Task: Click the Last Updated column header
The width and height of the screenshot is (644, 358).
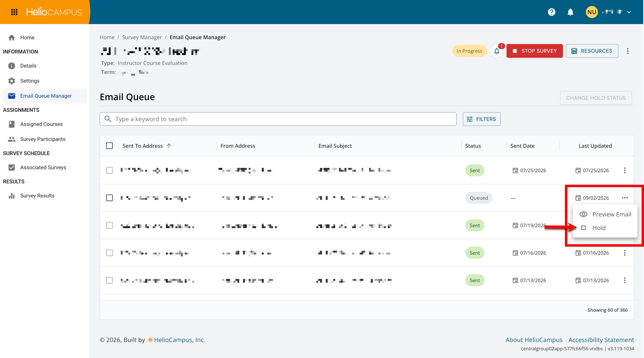Action: (595, 146)
